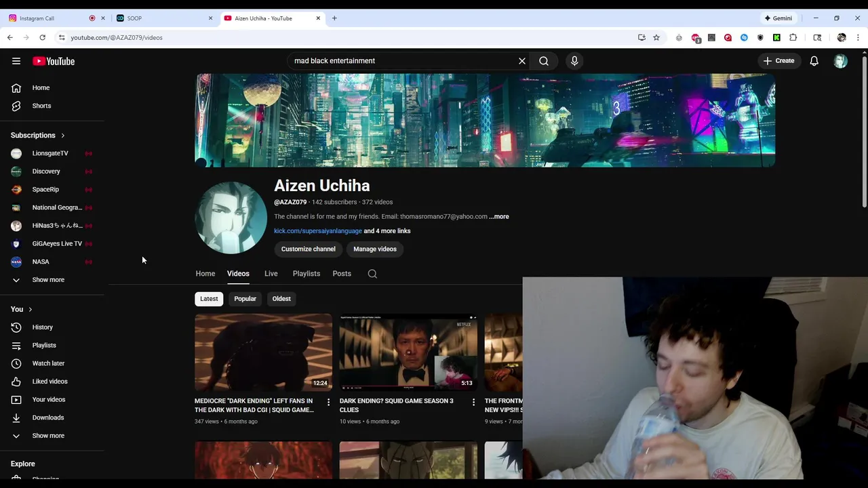
Task: Search within the channel magnifier icon
Action: pyautogui.click(x=372, y=274)
